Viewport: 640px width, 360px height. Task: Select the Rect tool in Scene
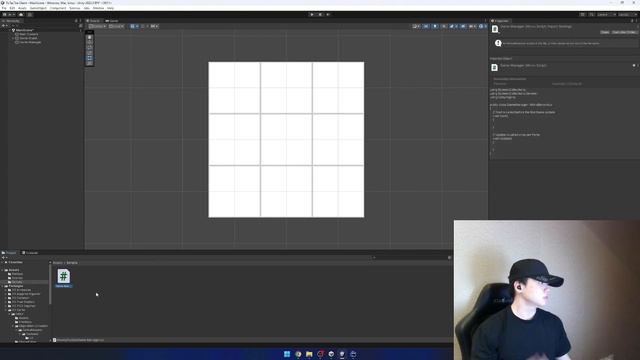pos(90,58)
